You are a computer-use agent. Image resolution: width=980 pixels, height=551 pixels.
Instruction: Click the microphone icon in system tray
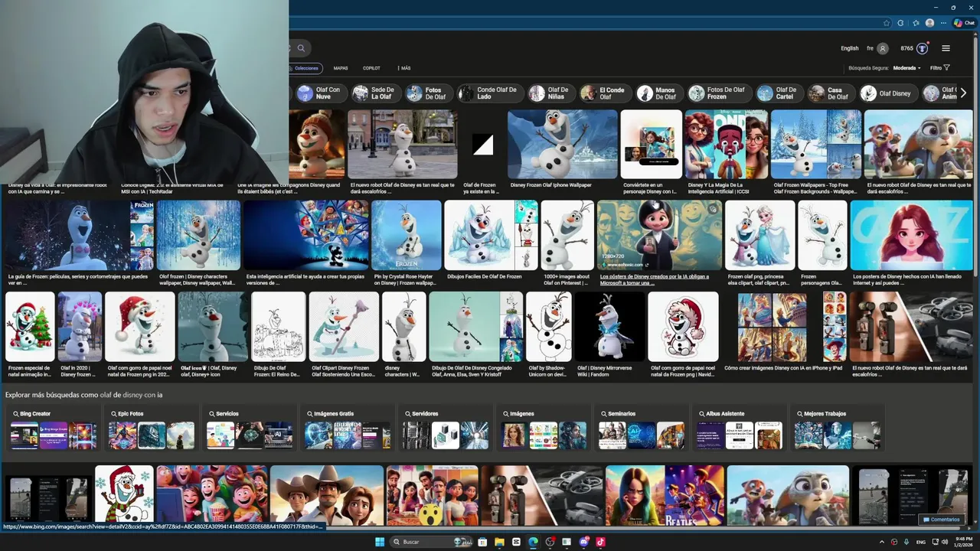pyautogui.click(x=907, y=542)
